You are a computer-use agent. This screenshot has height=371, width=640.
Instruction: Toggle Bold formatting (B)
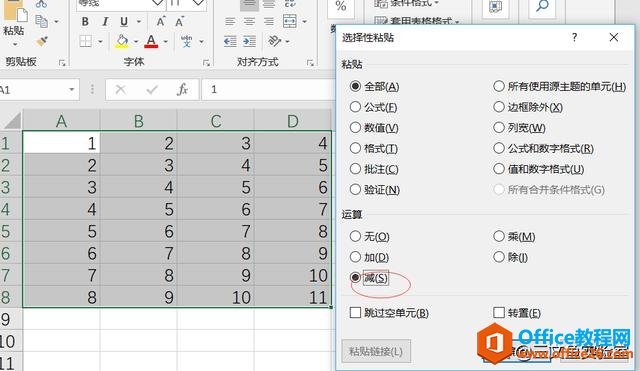coord(85,22)
